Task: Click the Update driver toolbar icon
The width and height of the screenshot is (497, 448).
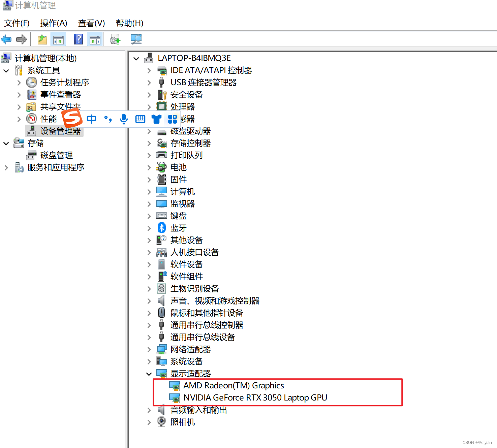Action: [115, 39]
